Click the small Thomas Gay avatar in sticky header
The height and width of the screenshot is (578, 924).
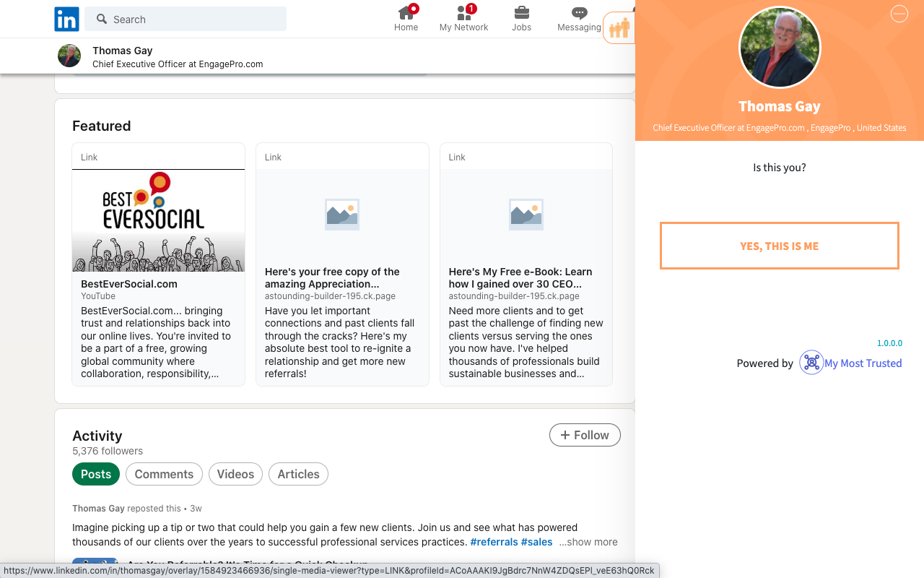(x=69, y=56)
